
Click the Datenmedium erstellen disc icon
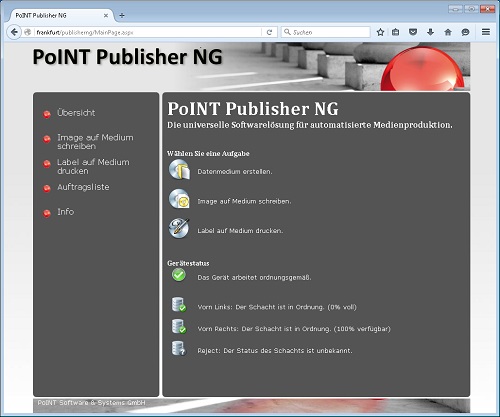pyautogui.click(x=179, y=170)
